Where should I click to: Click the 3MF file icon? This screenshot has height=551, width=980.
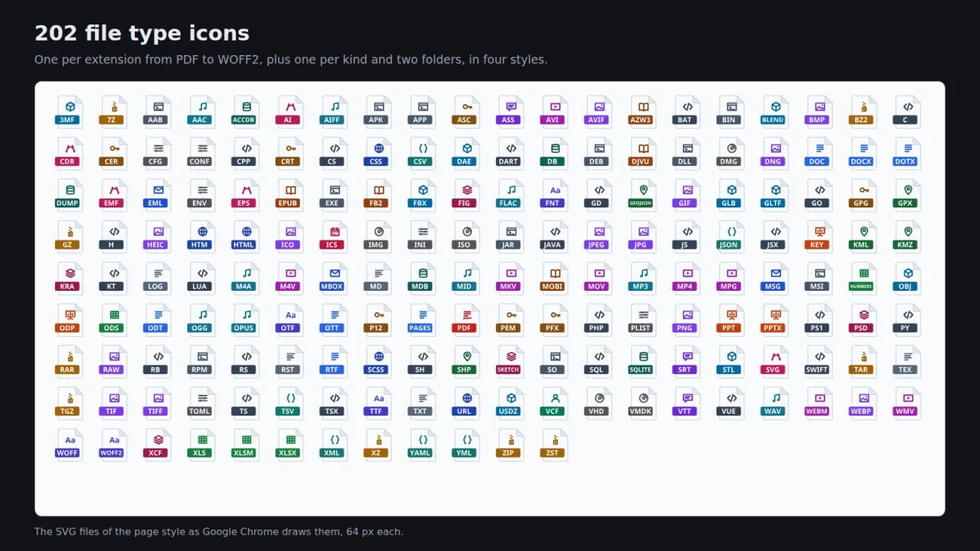tap(70, 112)
